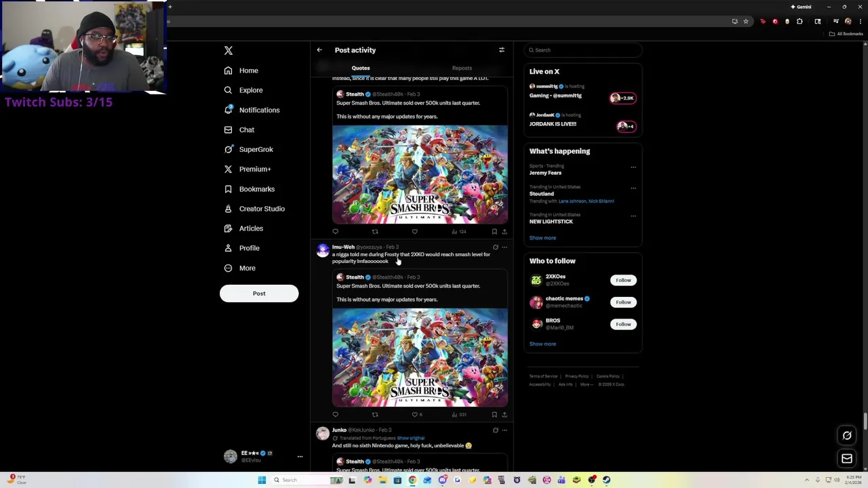The height and width of the screenshot is (488, 868).
Task: Open the JORDANK IS LIVE broadcast
Action: tap(583, 121)
